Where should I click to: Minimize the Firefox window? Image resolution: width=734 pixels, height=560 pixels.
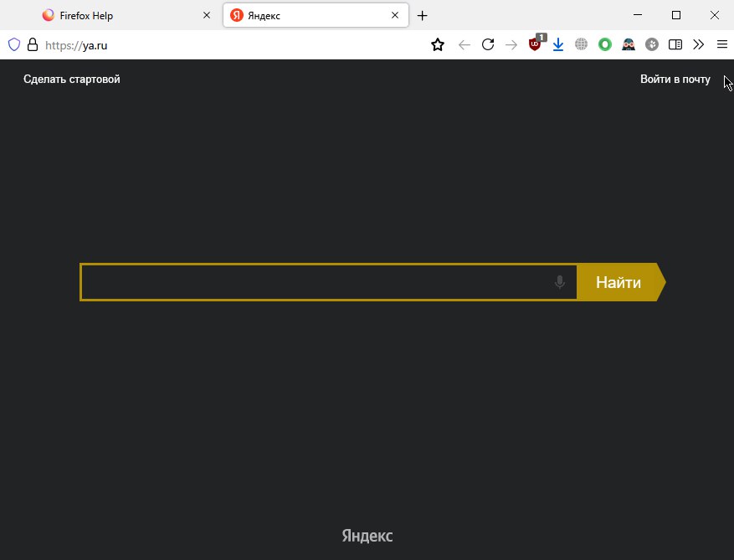point(638,15)
